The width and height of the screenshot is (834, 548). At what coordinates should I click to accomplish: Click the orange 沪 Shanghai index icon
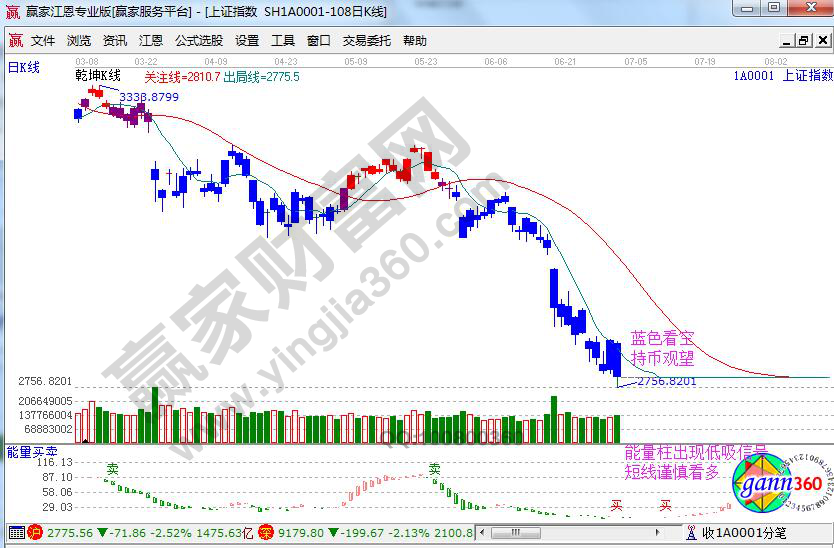coord(35,532)
